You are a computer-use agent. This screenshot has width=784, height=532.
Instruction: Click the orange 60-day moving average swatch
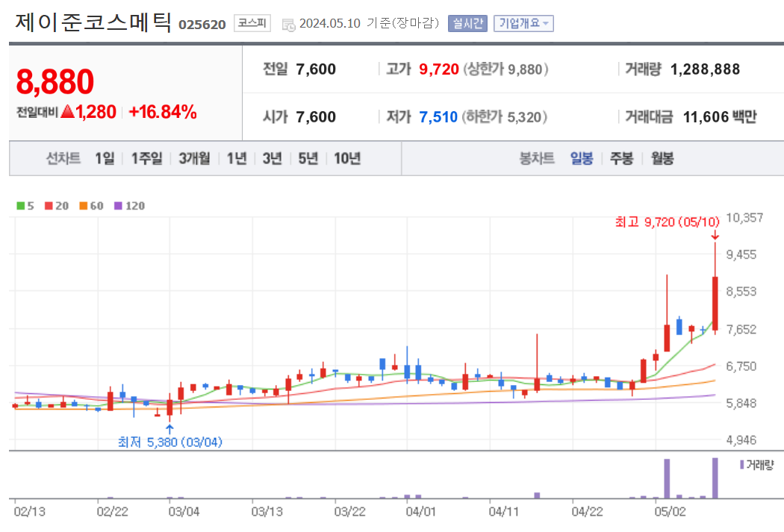coord(83,206)
